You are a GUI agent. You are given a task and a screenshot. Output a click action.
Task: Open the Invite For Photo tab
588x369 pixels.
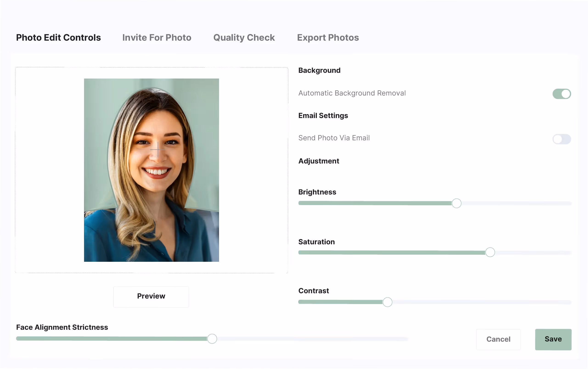click(157, 38)
